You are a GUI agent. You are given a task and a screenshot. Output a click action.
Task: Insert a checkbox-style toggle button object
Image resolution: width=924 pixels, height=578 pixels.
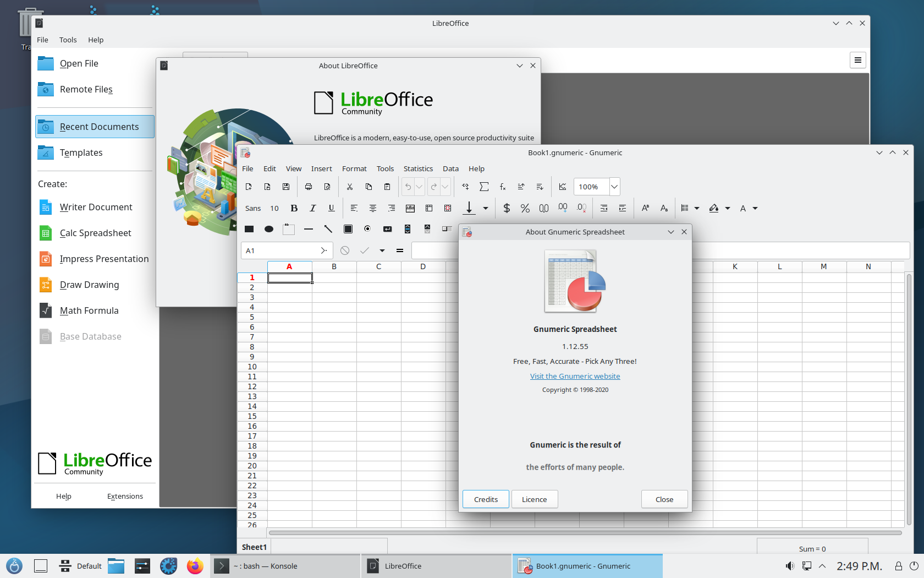point(348,229)
